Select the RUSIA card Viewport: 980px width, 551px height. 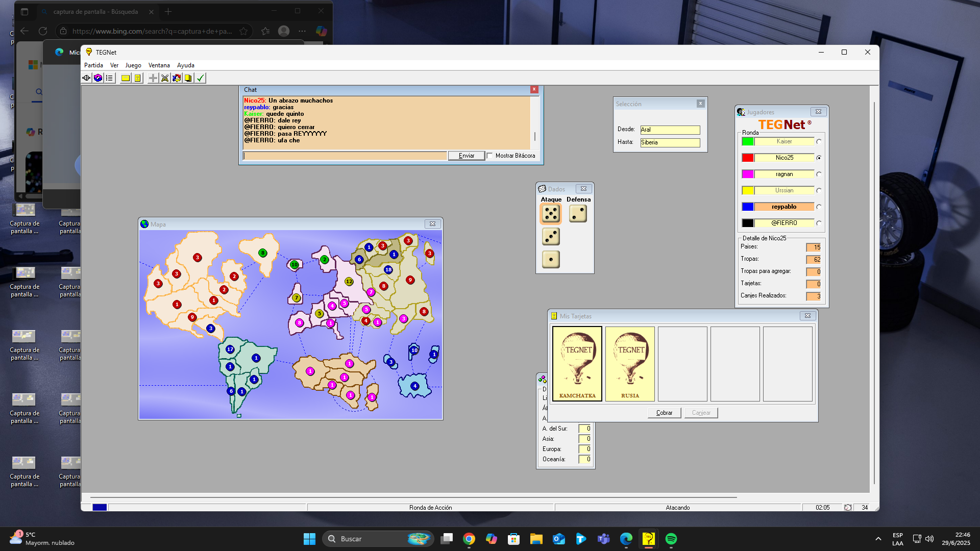pos(630,364)
